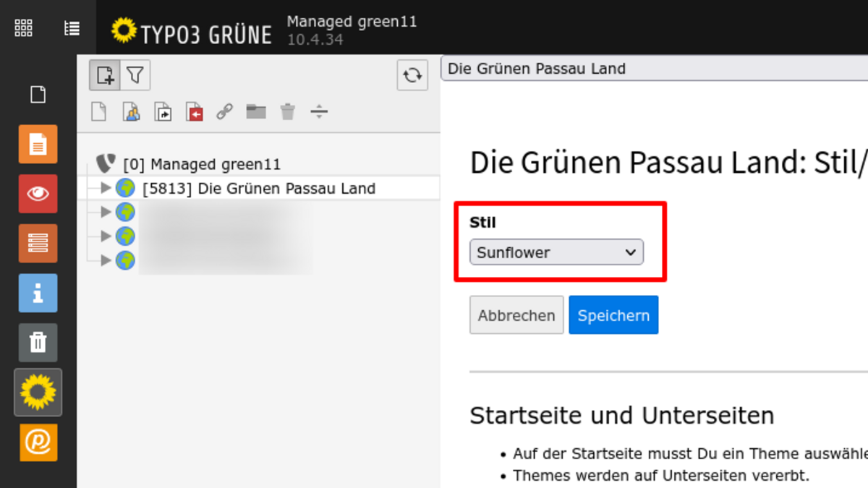Click globe icon of Die Grünen Passau Land
Viewport: 868px width, 488px height.
click(125, 188)
